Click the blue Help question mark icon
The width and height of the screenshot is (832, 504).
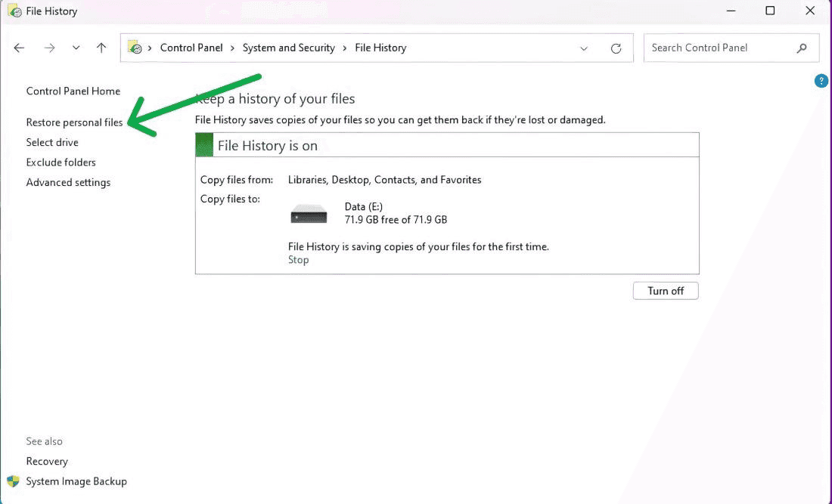(x=821, y=81)
